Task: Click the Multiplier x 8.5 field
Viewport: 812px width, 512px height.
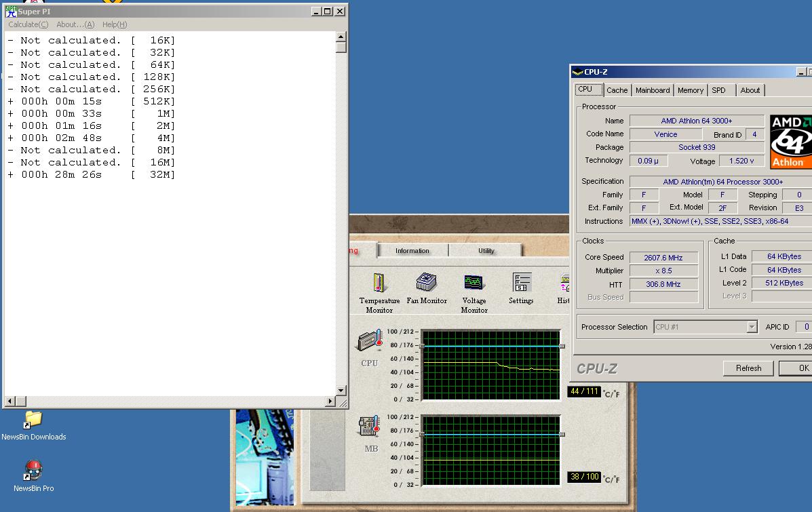Action: 663,271
